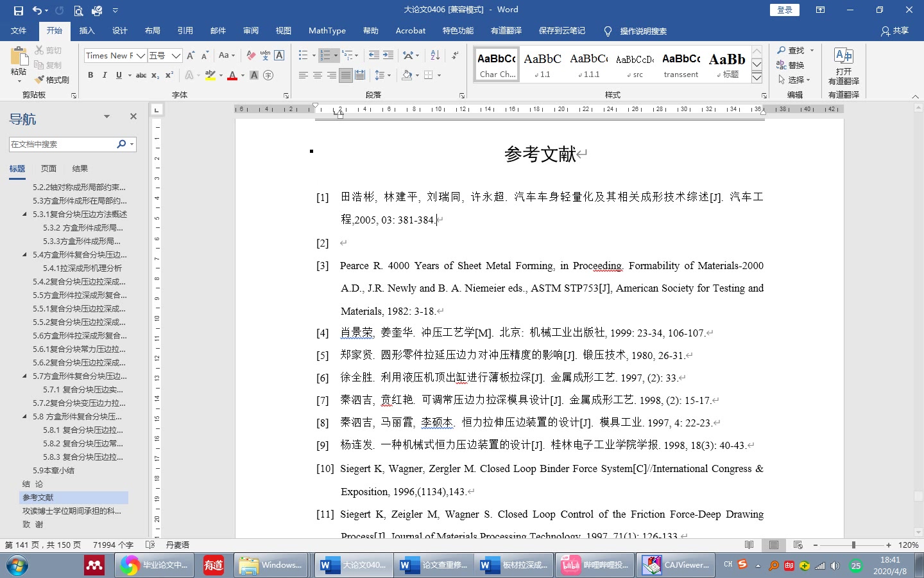Toggle italic formatting
The image size is (924, 578).
(x=105, y=75)
